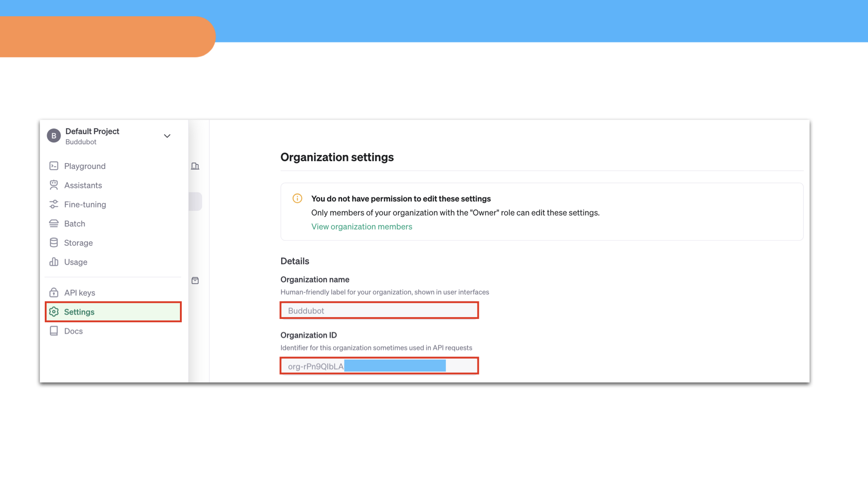Click View organization members link
The image size is (868, 488).
(x=362, y=226)
